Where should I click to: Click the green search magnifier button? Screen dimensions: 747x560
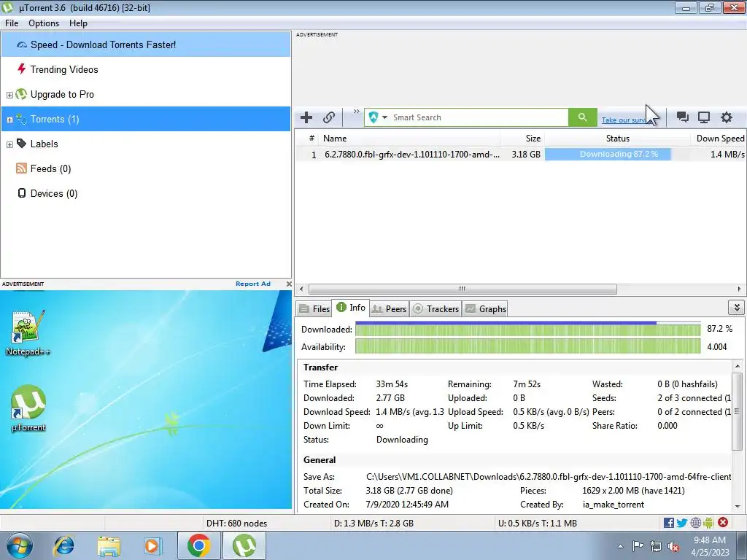pos(582,117)
